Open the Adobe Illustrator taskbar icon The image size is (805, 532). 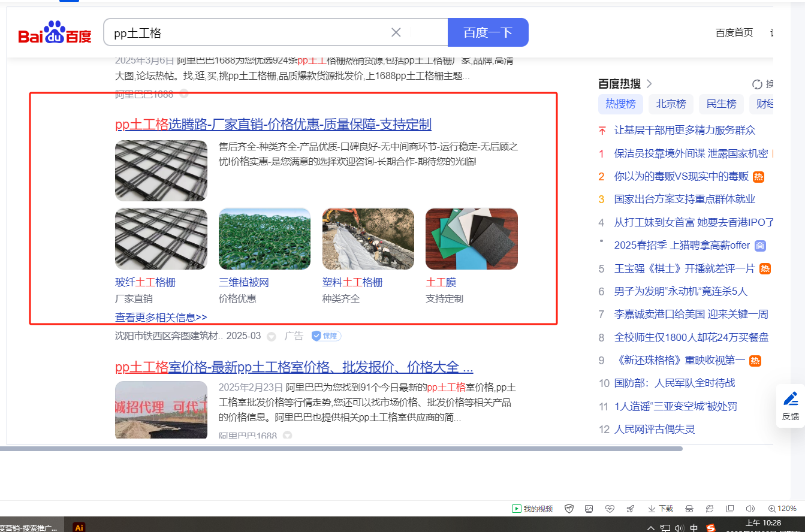[79, 527]
